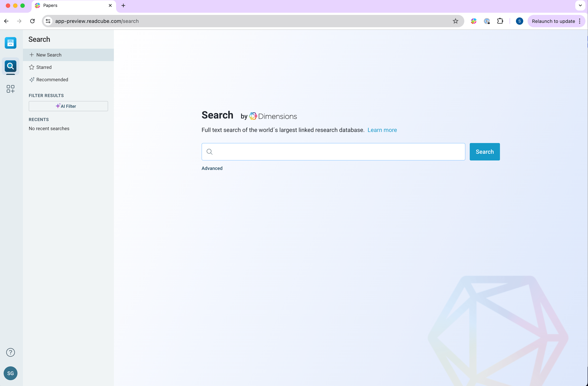Open the add apps grid icon
This screenshot has width=588, height=386.
(10, 89)
